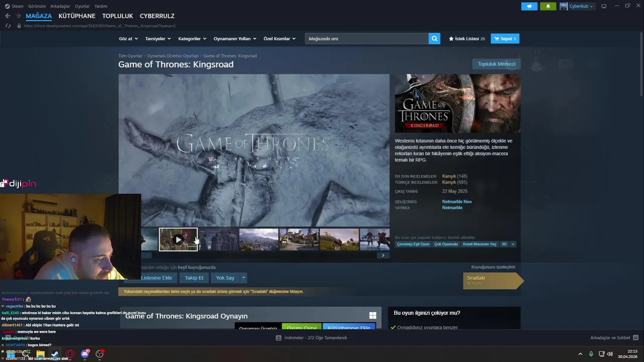Switch to the TOPLULUK tab
The height and width of the screenshot is (362, 644).
(x=118, y=16)
